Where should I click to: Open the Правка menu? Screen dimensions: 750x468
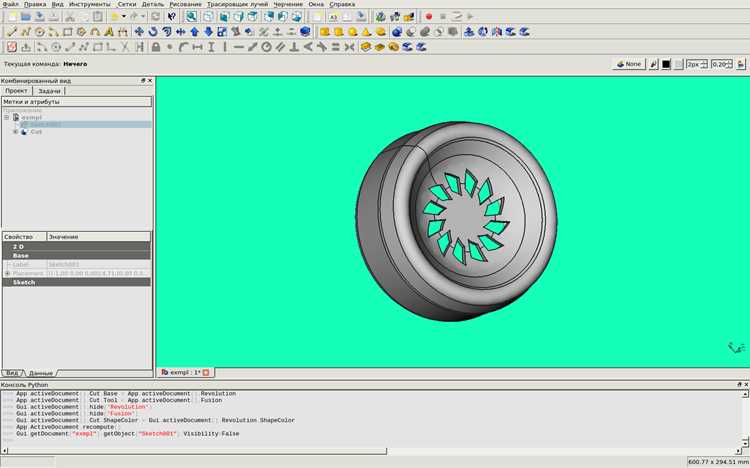pos(35,4)
